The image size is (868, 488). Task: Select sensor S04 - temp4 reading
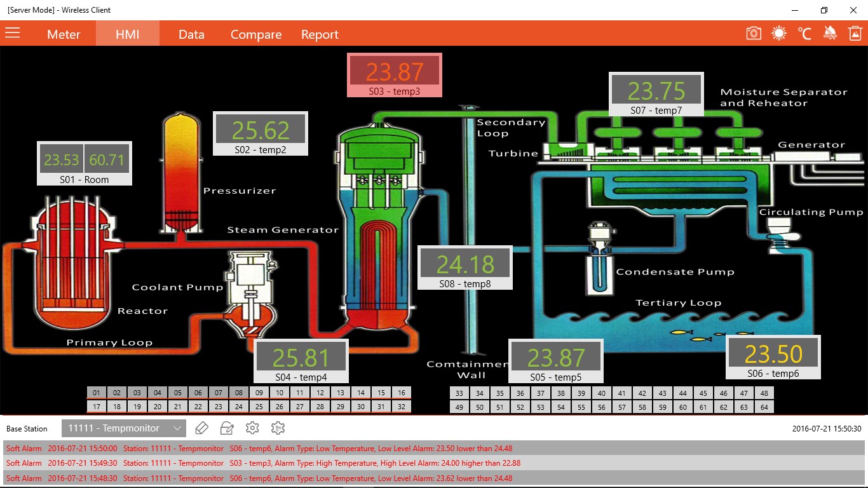(301, 361)
